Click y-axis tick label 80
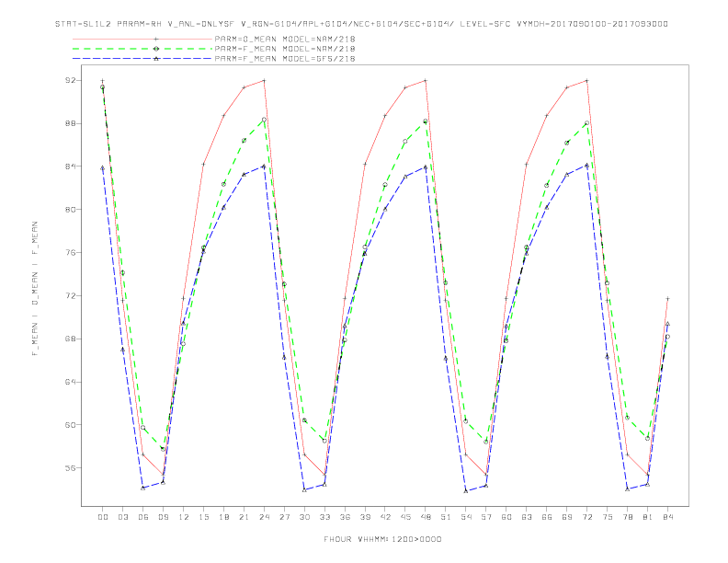The height and width of the screenshot is (563, 728). coord(70,210)
